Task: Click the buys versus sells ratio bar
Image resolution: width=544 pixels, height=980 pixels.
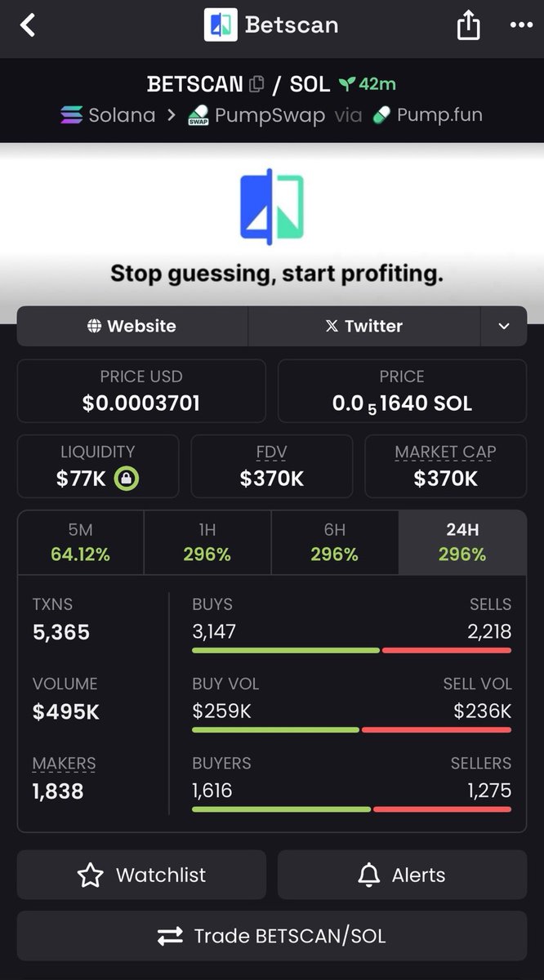Action: tap(352, 650)
